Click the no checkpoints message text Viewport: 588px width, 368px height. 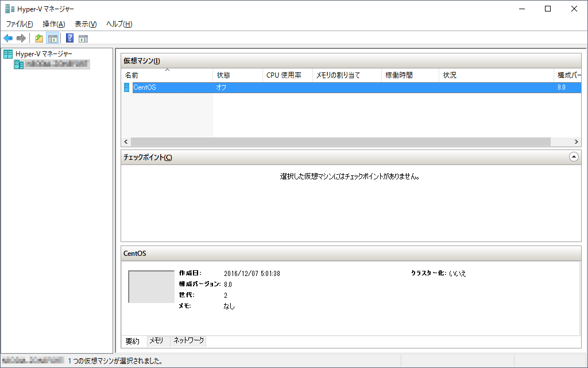350,176
